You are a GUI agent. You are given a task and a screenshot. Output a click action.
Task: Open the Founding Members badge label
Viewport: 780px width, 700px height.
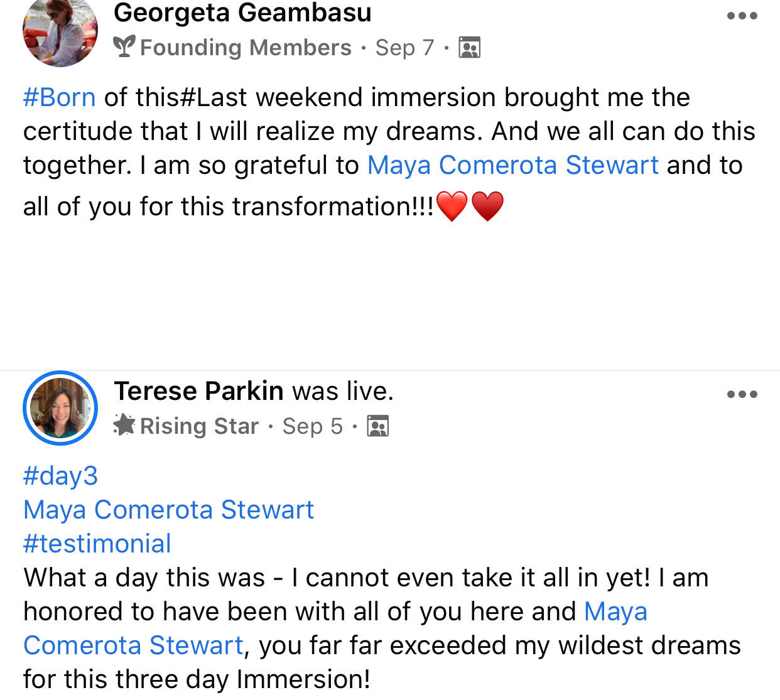246,48
